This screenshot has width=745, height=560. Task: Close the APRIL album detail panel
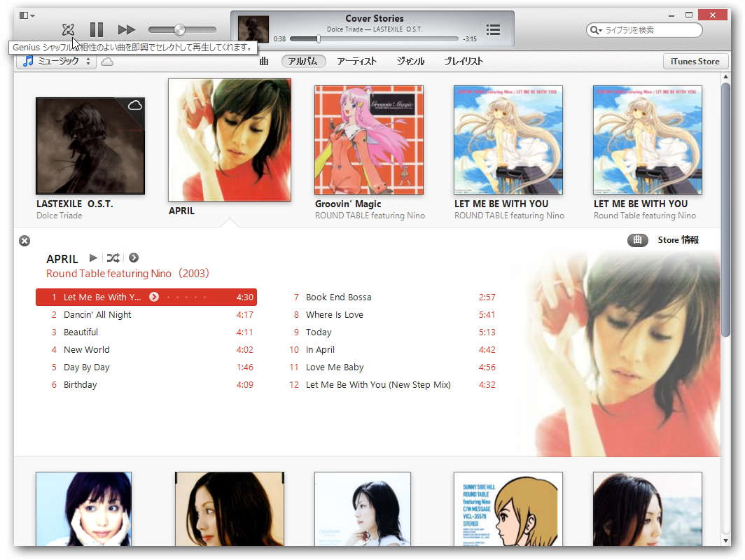[25, 241]
